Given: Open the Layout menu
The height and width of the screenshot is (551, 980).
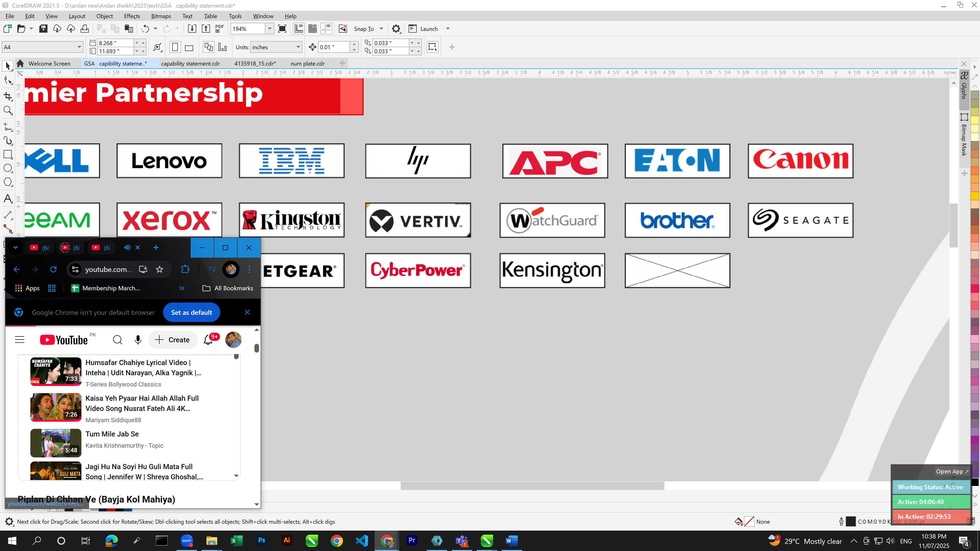Looking at the screenshot, I should tap(77, 16).
